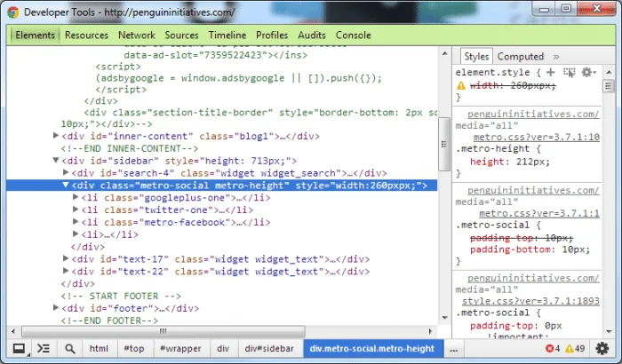Select #wrapper in the breadcrumb bar

180,349
